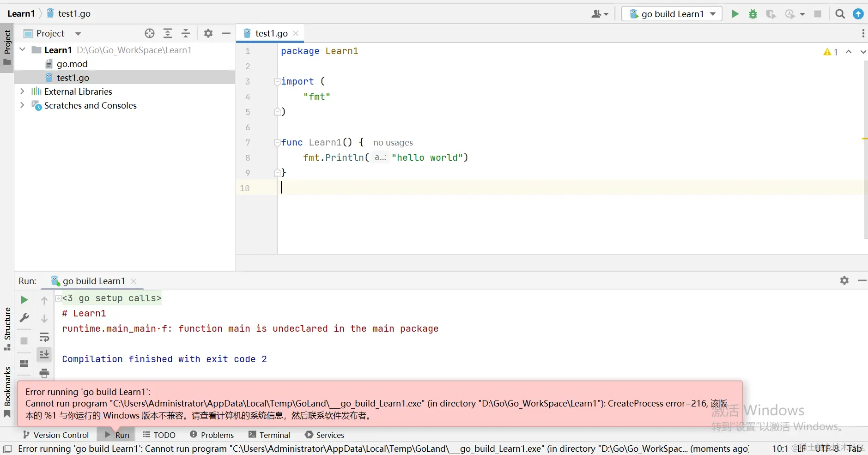The image size is (868, 455).
Task: Expand the '<3 go setup calls>' fold
Action: tap(58, 298)
